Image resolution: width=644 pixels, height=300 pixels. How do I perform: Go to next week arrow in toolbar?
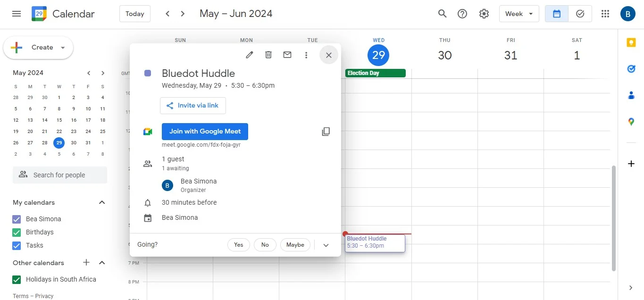click(x=183, y=14)
